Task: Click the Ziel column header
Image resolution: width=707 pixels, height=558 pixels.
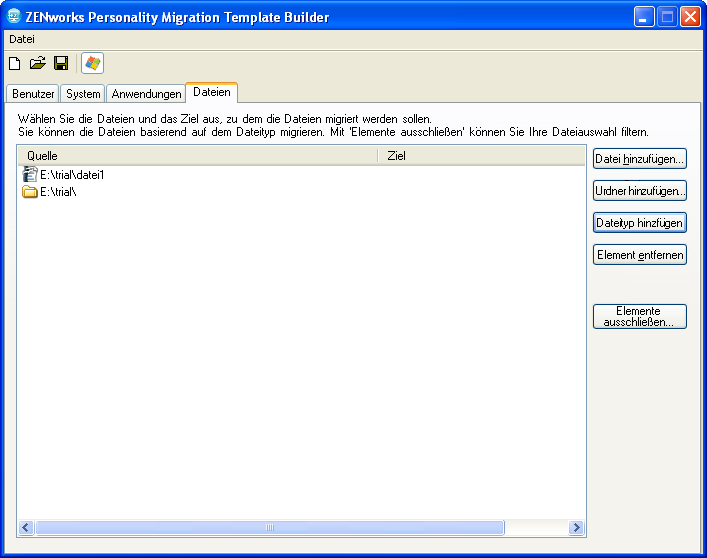Action: click(x=482, y=156)
